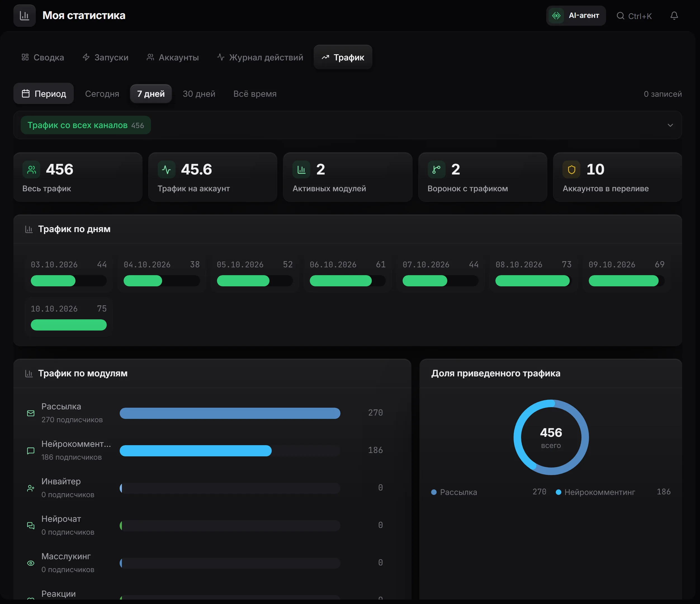The width and height of the screenshot is (700, 604).
Task: Click the Трафик по модулям chart icon
Action: coord(29,374)
